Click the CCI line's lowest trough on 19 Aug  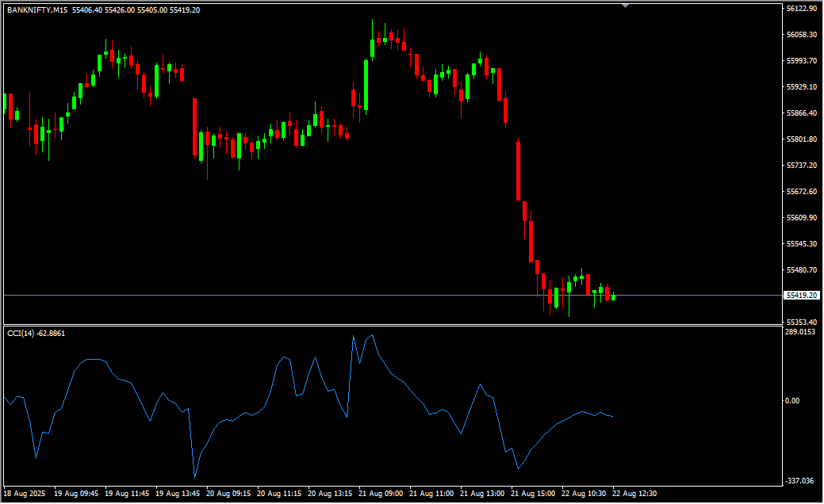194,477
